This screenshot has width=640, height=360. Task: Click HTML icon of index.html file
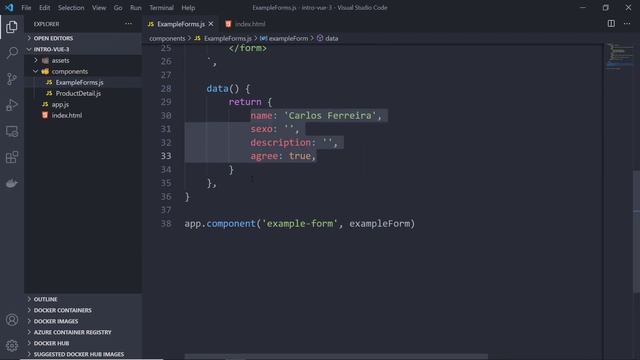tap(45, 116)
